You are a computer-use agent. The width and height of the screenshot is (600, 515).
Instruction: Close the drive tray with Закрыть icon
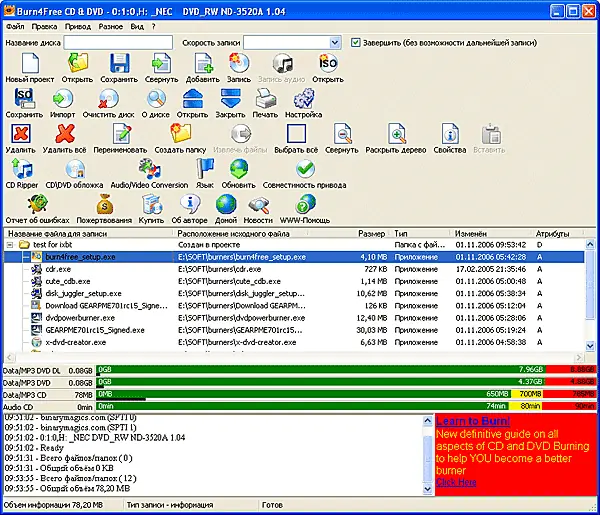[x=230, y=98]
